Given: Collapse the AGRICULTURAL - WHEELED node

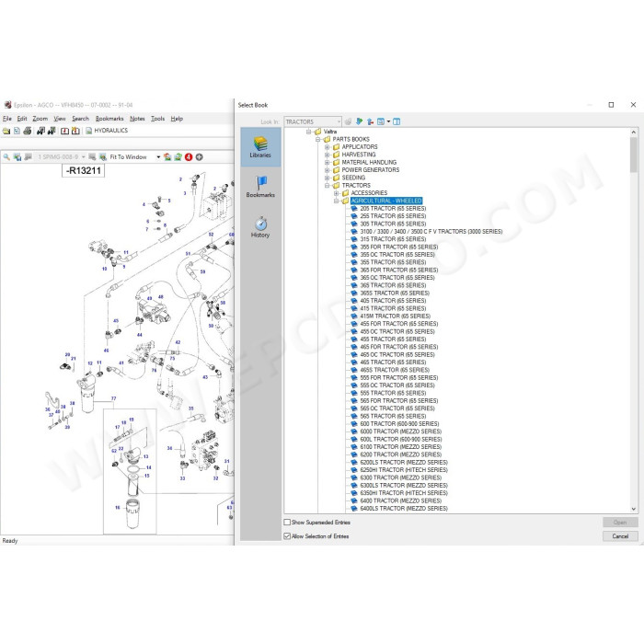Looking at the screenshot, I should [337, 201].
